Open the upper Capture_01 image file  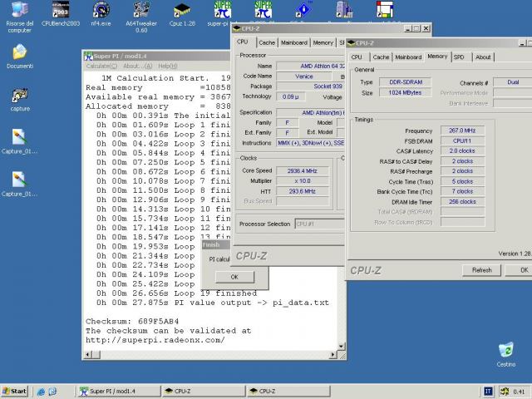(x=19, y=142)
